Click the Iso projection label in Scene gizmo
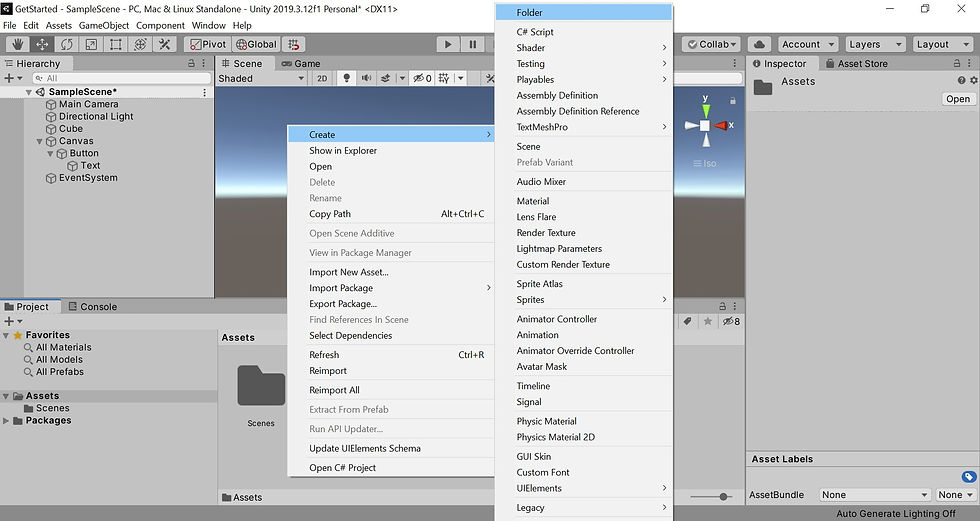 point(705,163)
